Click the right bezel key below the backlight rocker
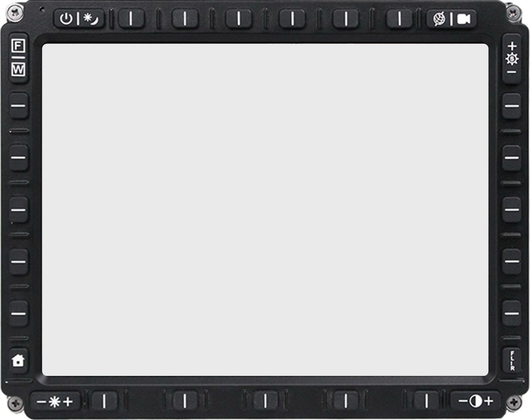The height and width of the screenshot is (420, 530). 512,105
